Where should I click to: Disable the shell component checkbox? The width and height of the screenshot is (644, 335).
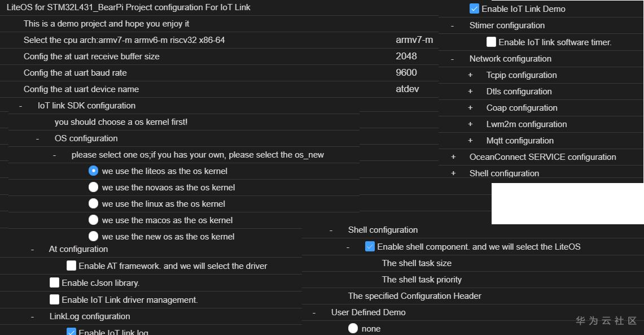[x=370, y=246]
